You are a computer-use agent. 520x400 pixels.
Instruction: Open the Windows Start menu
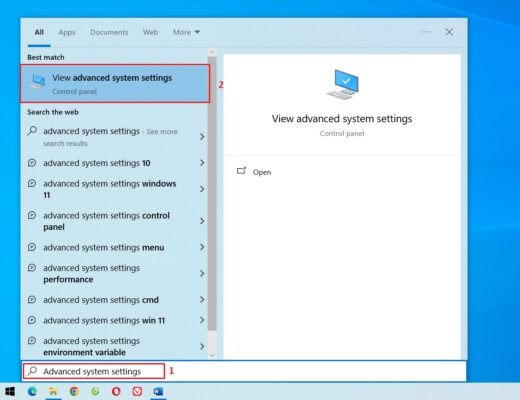pos(10,391)
